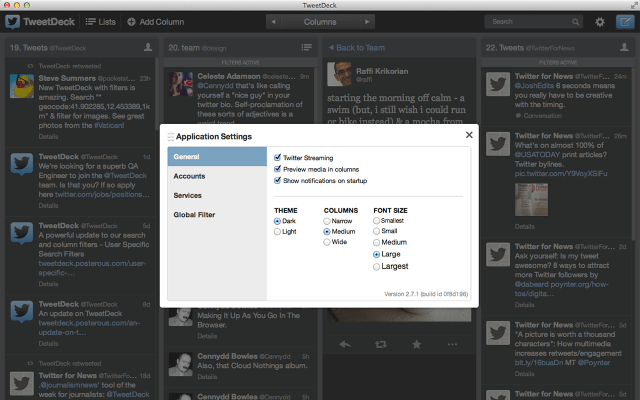Click the Columns navigator button
640x400 pixels.
(x=320, y=22)
